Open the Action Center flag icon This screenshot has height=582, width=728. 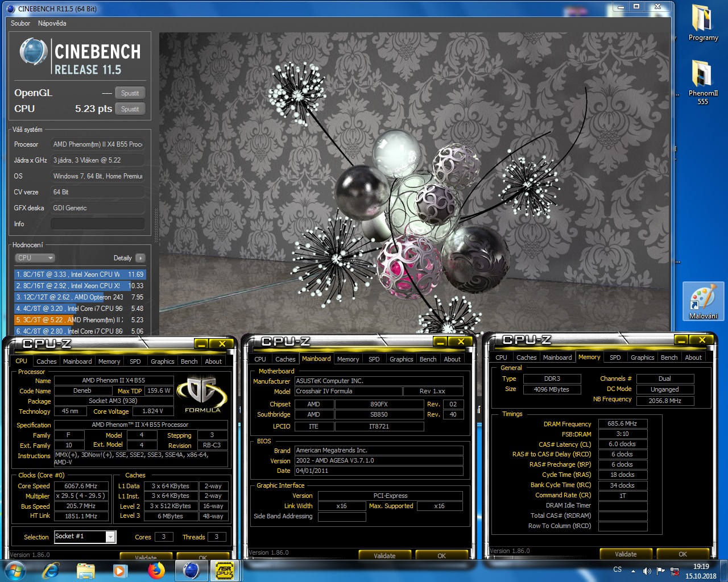point(661,571)
